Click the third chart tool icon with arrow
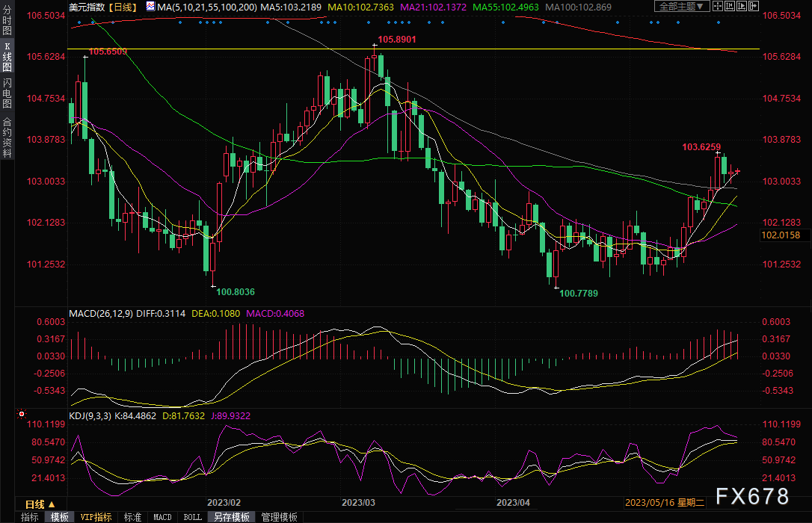 tap(742, 6)
